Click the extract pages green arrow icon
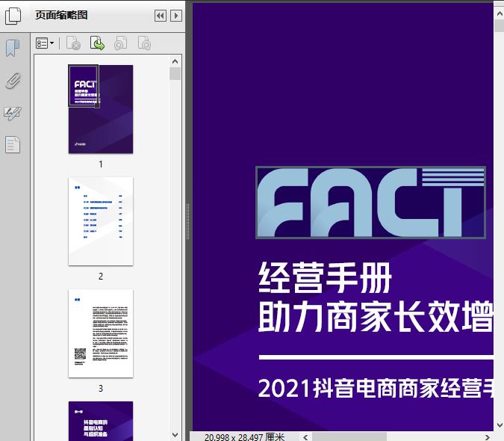Viewport: 504px width, 441px height. 97,43
